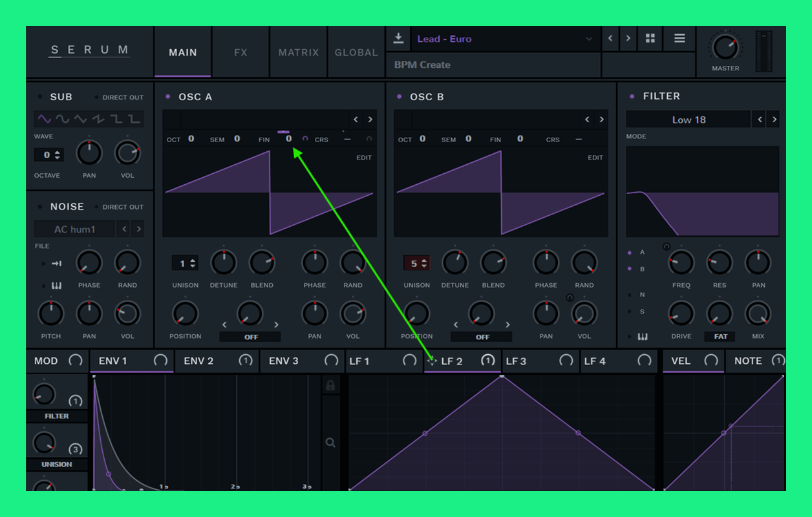Open the hamburger menu icon
The height and width of the screenshot is (517, 812).
click(x=679, y=39)
